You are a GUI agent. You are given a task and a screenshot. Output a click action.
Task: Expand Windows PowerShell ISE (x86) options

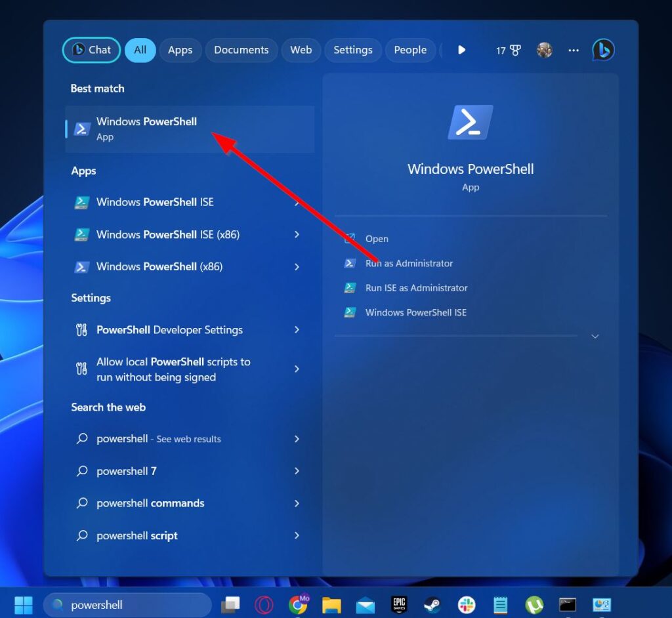click(297, 234)
